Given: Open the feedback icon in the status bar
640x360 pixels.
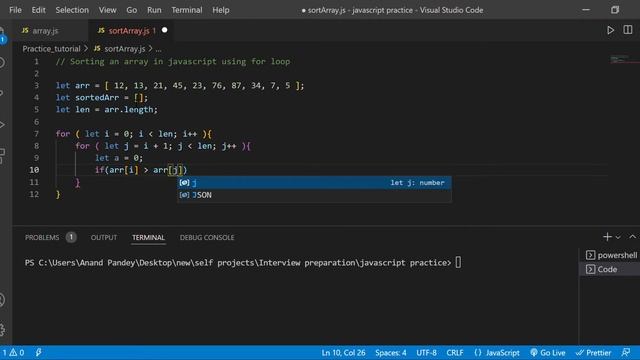Looking at the screenshot, I should 626,353.
